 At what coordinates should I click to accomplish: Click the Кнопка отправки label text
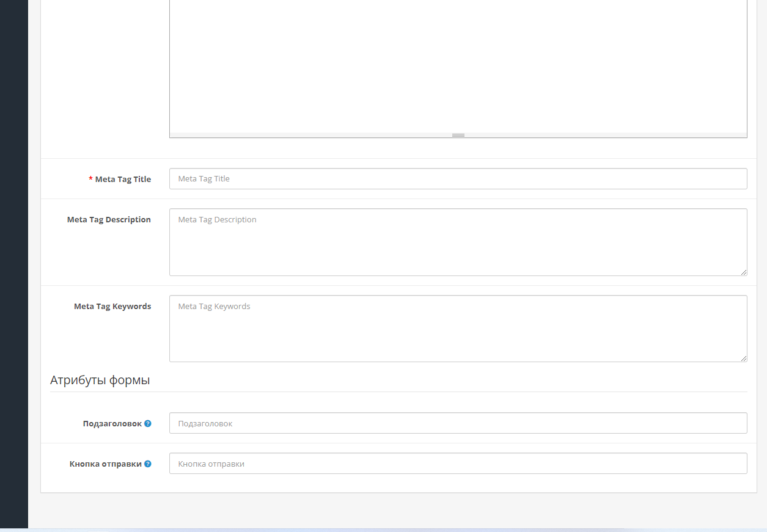pyautogui.click(x=106, y=464)
